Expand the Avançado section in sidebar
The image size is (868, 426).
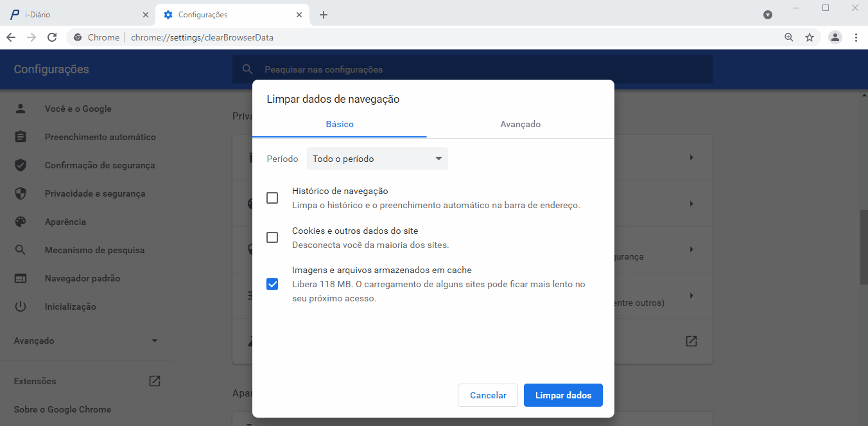(x=87, y=341)
